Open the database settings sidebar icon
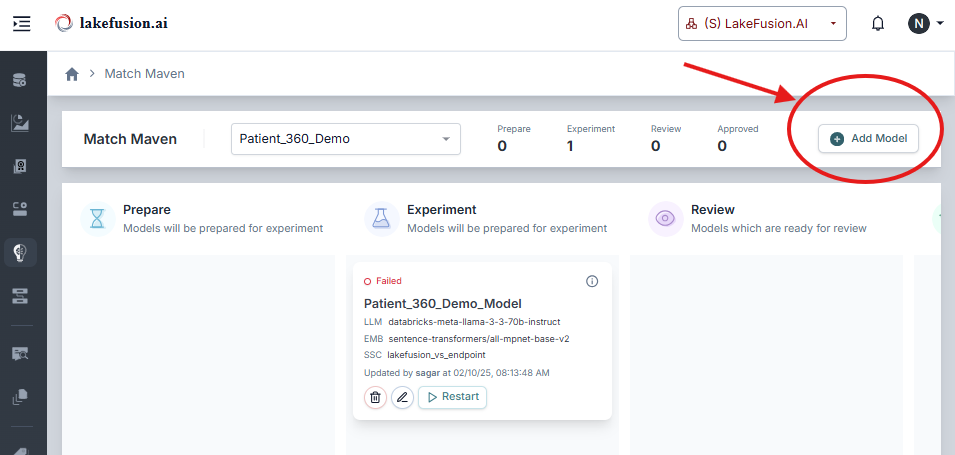Image resolution: width=955 pixels, height=455 pixels. tap(20, 80)
